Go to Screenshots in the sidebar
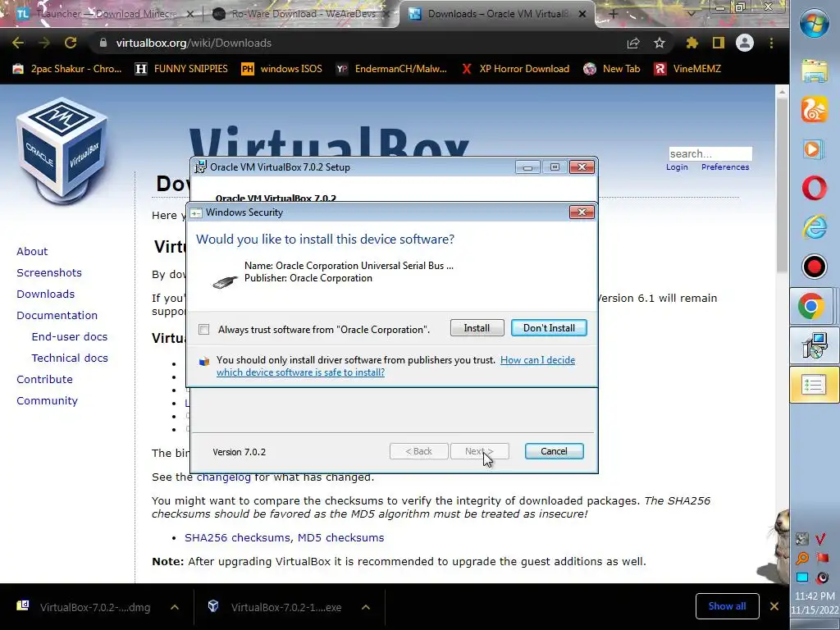The width and height of the screenshot is (840, 630). click(x=49, y=272)
